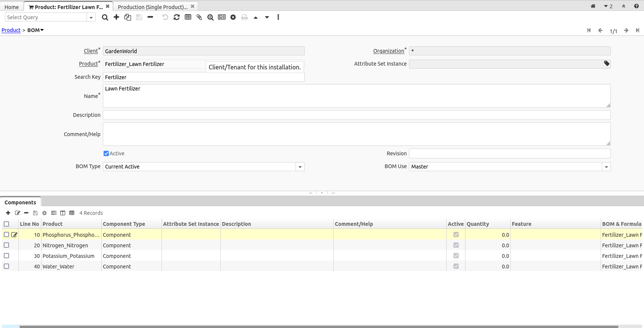Uncheck the Active checkbox
644x328 pixels.
point(106,153)
